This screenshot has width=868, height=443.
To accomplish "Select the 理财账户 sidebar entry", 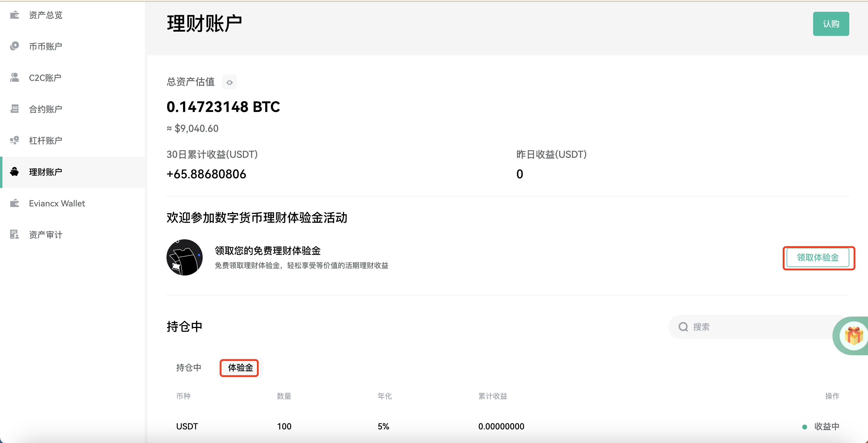I will pos(73,172).
